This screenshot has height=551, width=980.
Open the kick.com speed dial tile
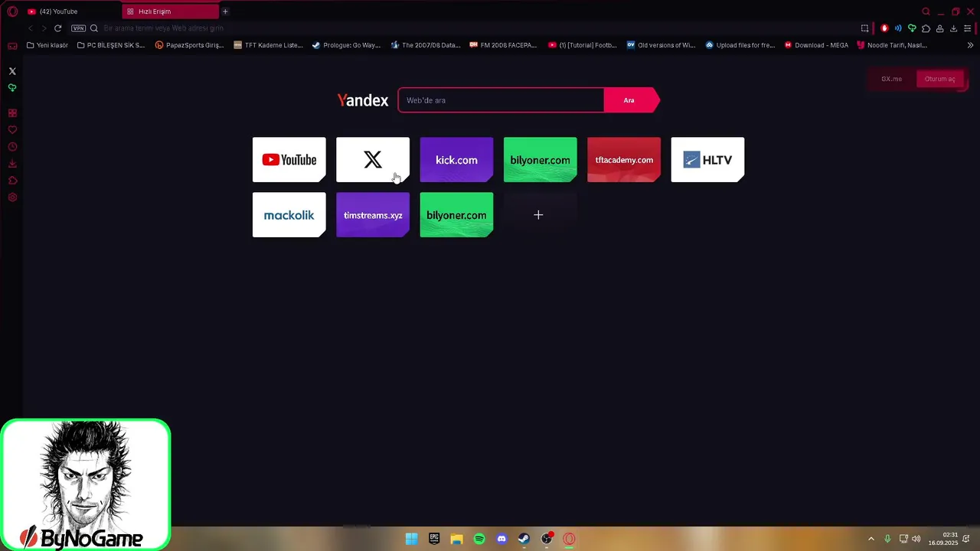[x=456, y=160]
